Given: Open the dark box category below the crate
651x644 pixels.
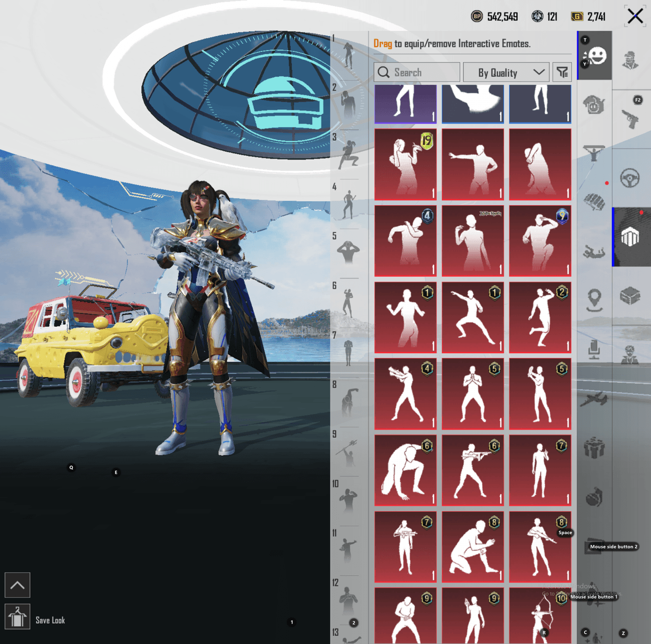Looking at the screenshot, I should pyautogui.click(x=630, y=295).
